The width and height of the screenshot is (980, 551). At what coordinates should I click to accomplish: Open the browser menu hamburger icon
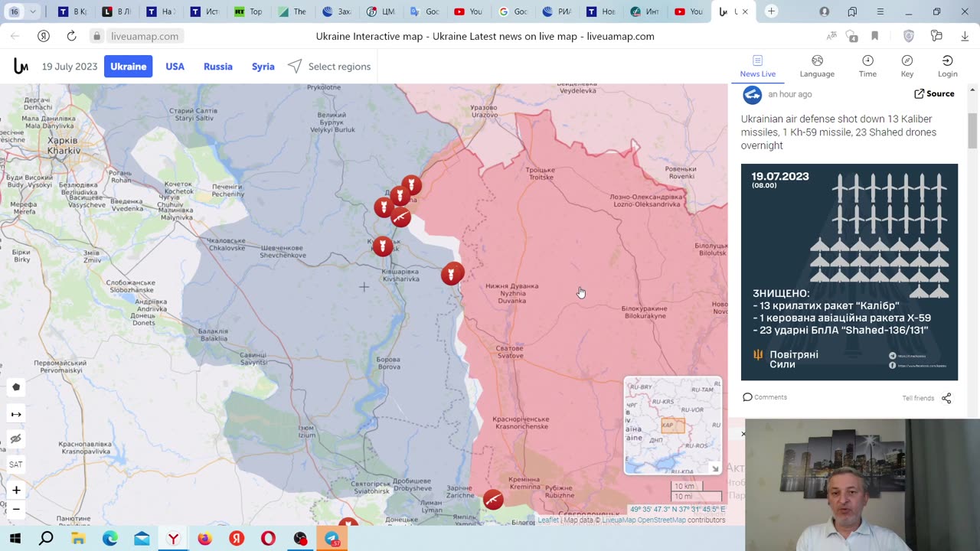click(x=880, y=11)
